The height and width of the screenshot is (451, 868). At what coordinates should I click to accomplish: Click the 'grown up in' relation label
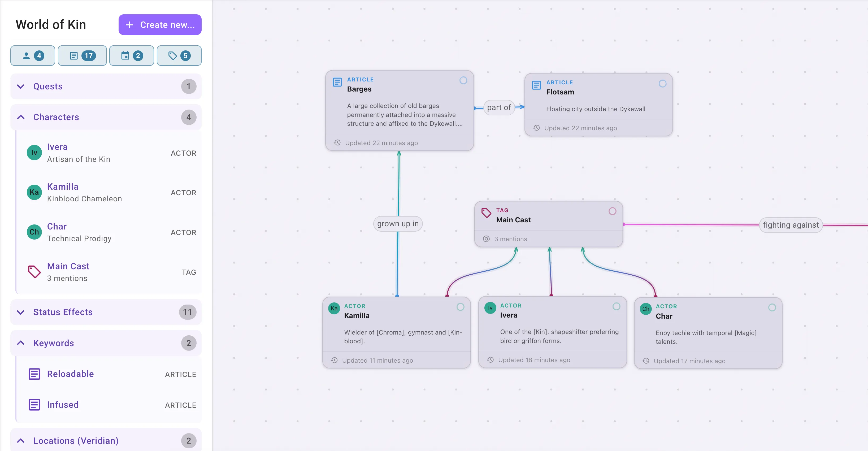398,223
